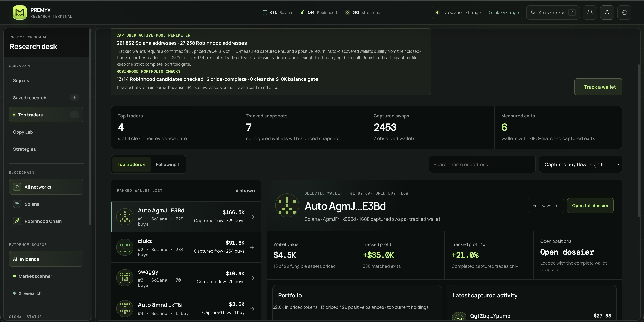Click the Auto AgmJ...E3Bd list avatar
644x322 pixels.
point(125,217)
